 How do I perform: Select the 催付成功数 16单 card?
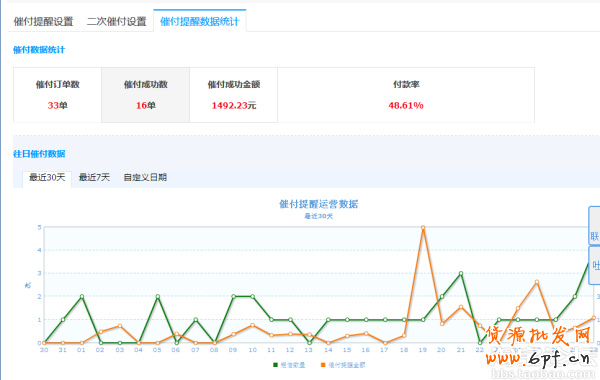[145, 95]
